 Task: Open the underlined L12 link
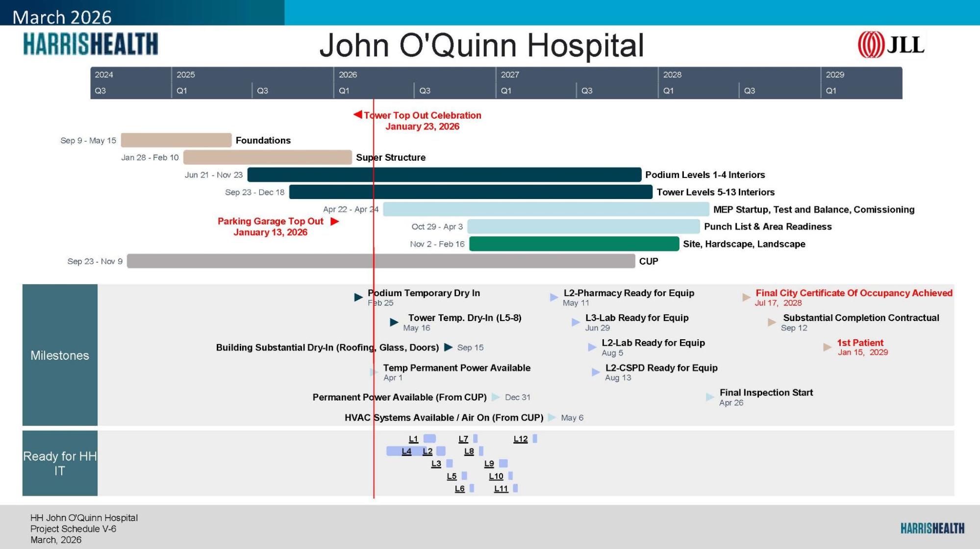[520, 439]
